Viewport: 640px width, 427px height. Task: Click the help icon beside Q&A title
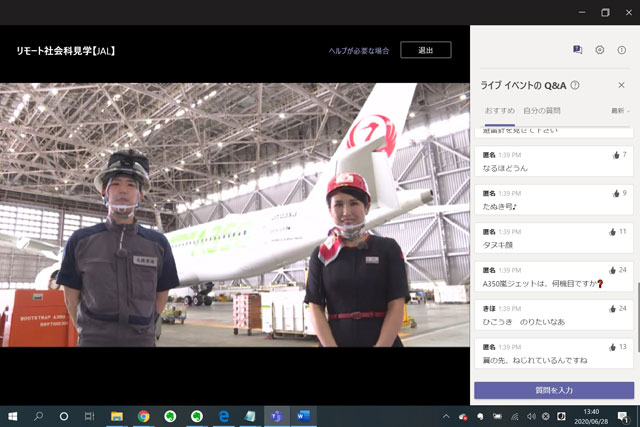click(575, 85)
